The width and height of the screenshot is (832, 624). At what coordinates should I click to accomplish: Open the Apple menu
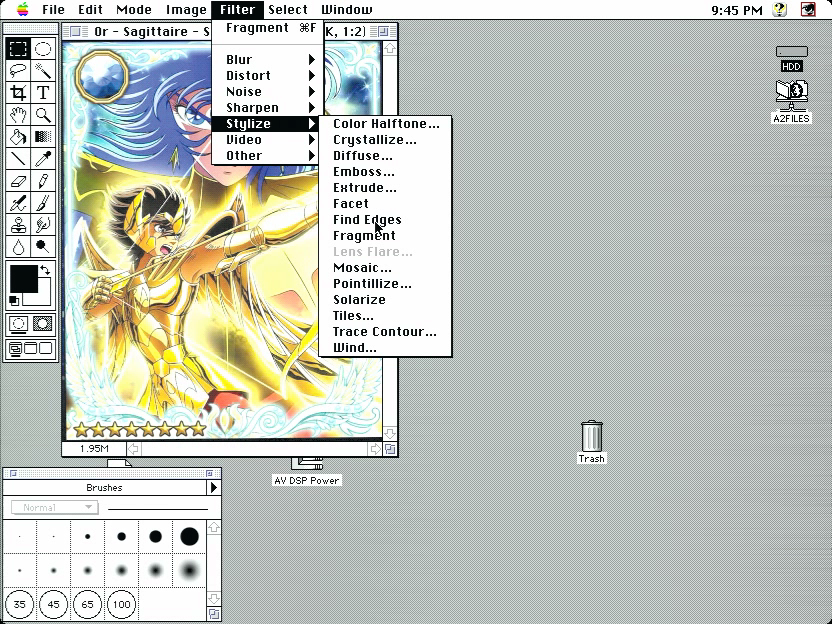22,10
